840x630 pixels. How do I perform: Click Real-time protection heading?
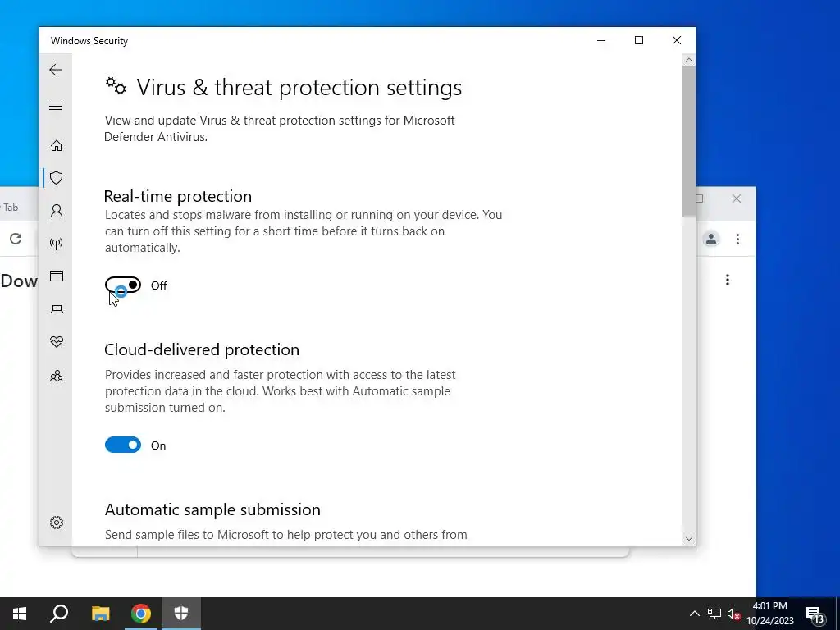click(x=178, y=196)
